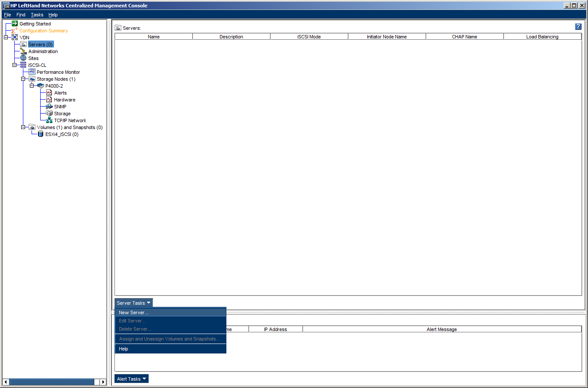Collapse the VDN tree node
The width and height of the screenshot is (588, 388).
[6, 38]
